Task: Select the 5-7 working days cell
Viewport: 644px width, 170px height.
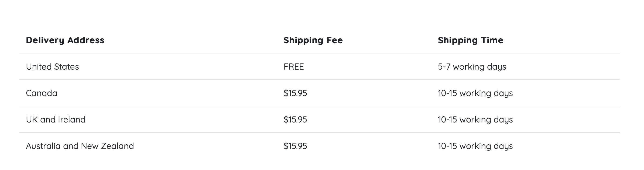Action: [x=472, y=67]
